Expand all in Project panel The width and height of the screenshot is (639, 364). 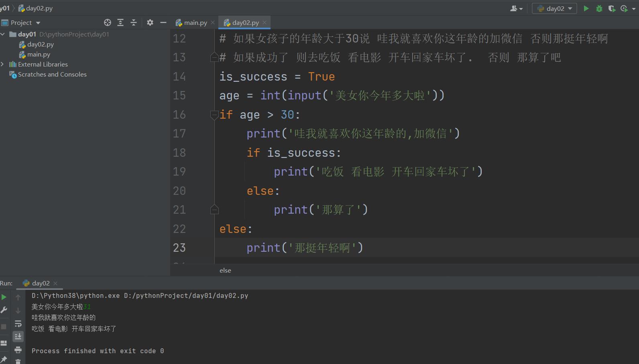point(120,23)
